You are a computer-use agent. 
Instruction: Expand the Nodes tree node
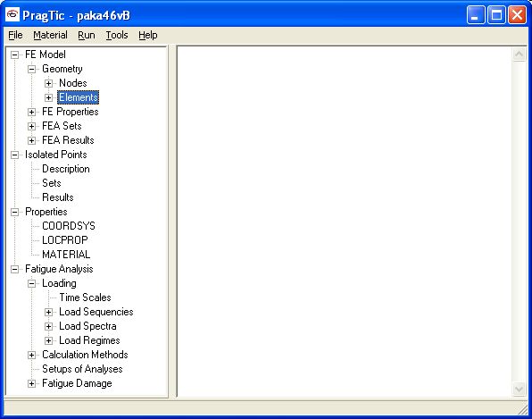click(x=48, y=83)
